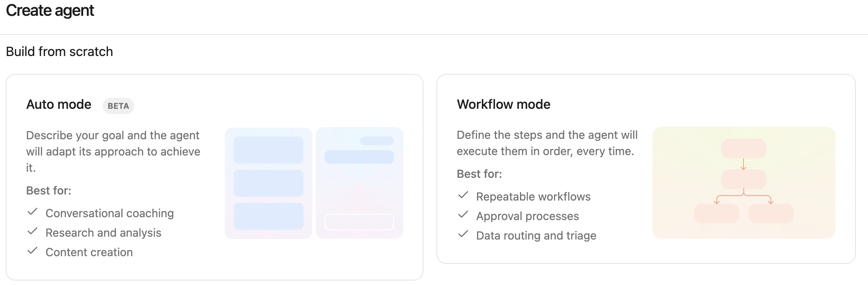Click the Best for label in Workflow mode
Viewport: 868px width, 285px height.
pyautogui.click(x=479, y=173)
